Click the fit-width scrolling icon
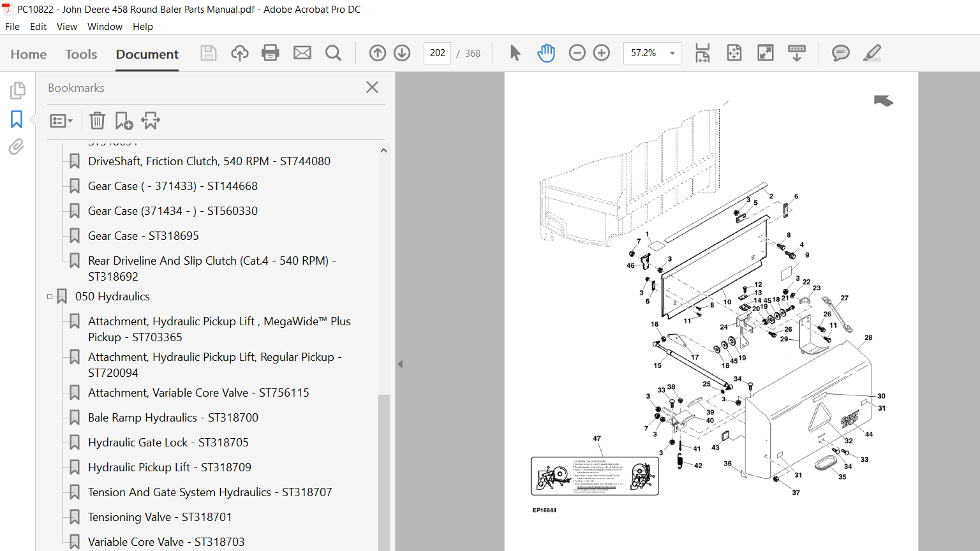Viewport: 980px width, 551px height. [702, 53]
